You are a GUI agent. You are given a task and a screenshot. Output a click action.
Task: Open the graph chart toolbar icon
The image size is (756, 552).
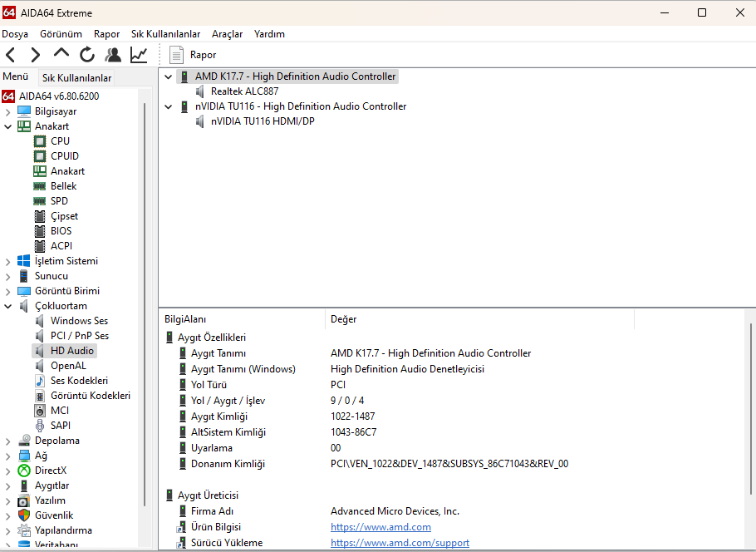click(139, 55)
